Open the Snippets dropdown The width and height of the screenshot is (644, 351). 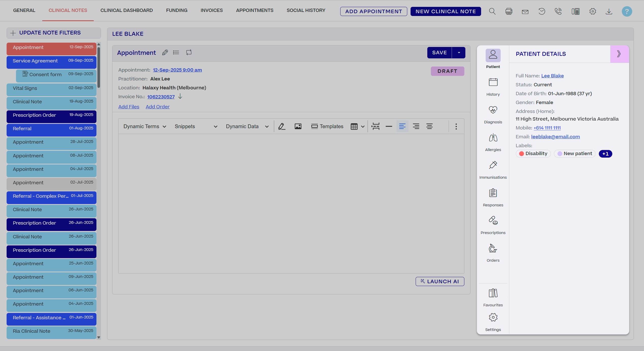[195, 126]
